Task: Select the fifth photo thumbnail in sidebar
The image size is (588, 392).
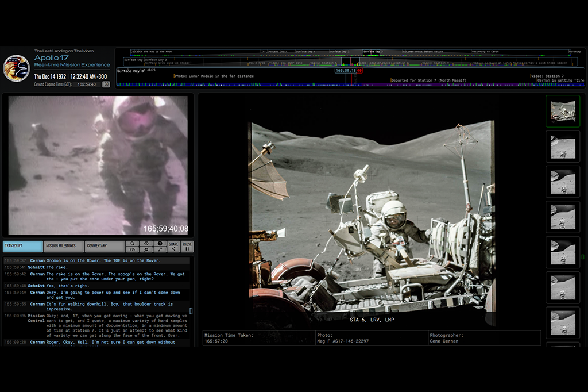Action: pos(563,252)
